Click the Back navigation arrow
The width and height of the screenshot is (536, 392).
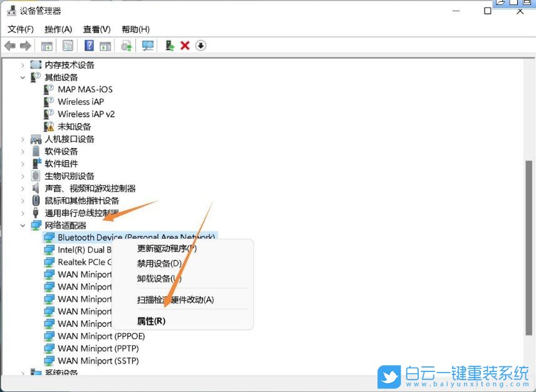coord(9,45)
